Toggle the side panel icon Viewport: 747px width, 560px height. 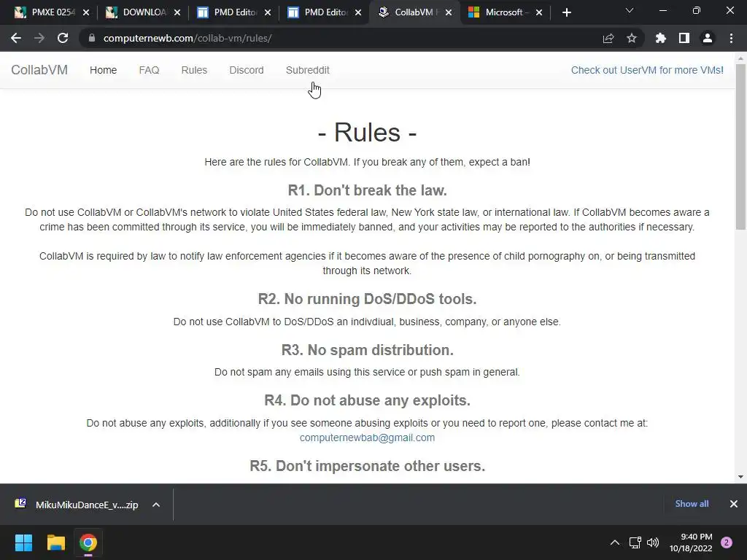coord(684,38)
